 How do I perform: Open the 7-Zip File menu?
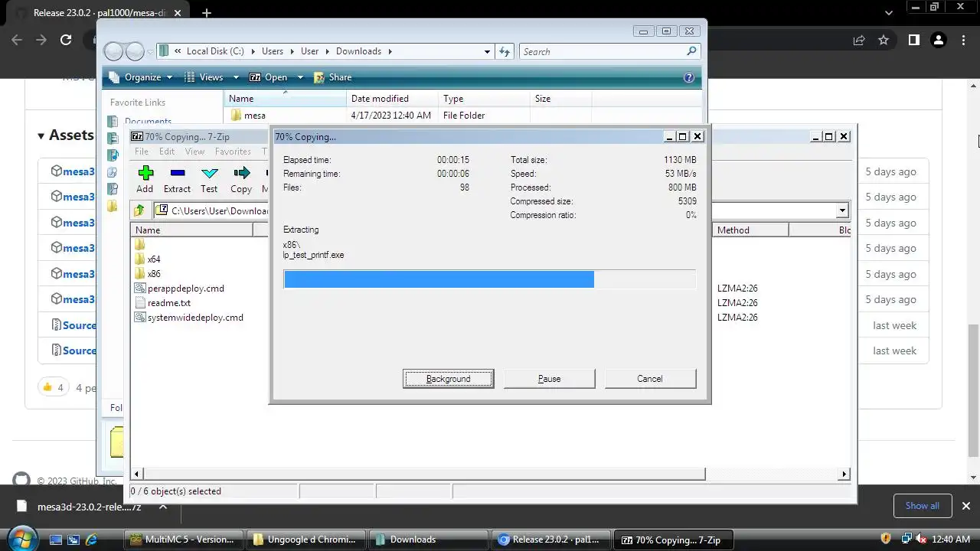point(142,152)
